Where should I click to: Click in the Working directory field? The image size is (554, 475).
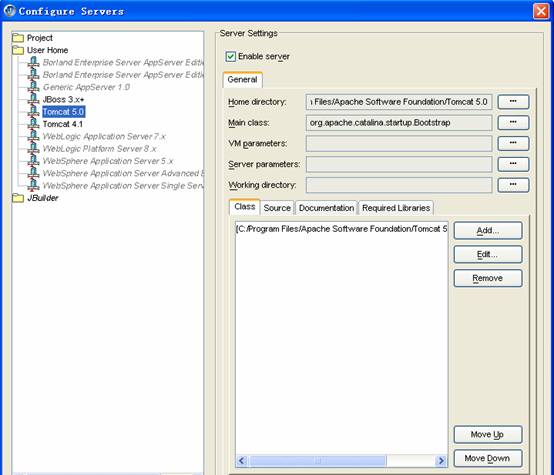[399, 185]
